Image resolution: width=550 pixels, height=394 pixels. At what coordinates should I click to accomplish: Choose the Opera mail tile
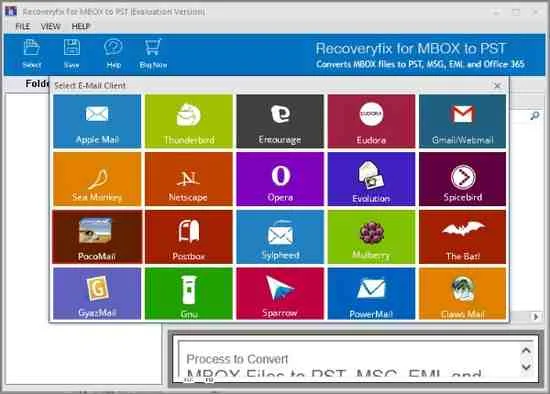click(280, 179)
